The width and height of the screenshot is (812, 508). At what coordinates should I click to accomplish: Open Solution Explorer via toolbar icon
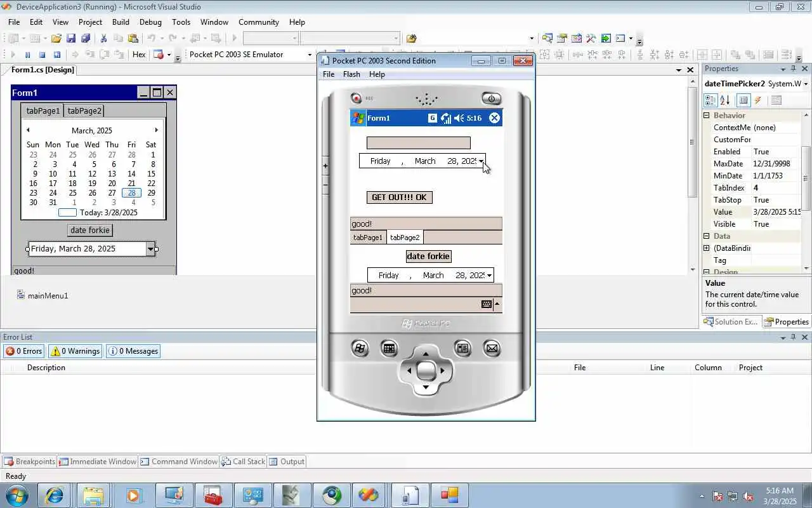547,39
